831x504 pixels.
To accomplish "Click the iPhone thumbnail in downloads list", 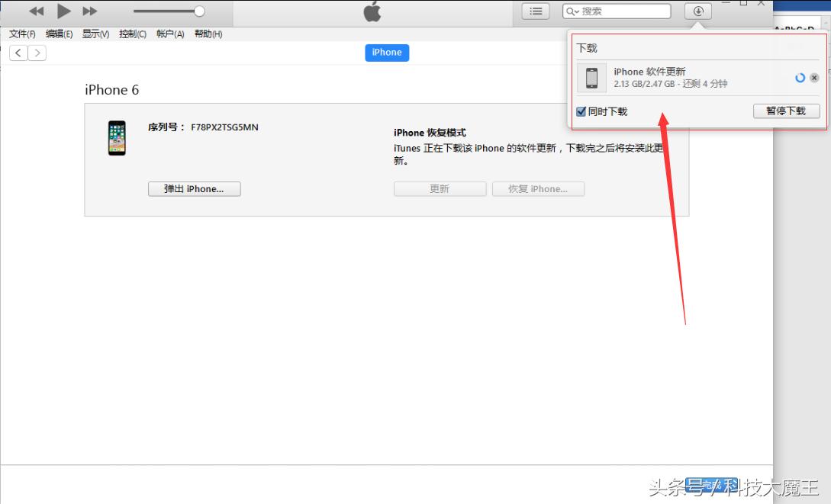I will click(x=591, y=78).
